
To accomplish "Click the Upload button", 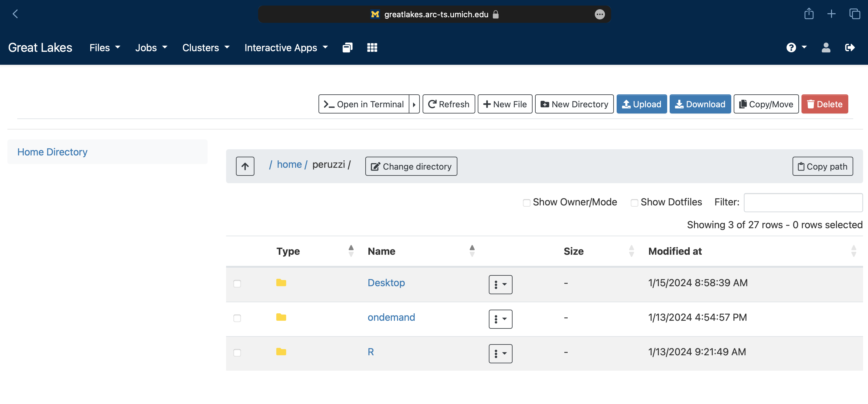I will coord(641,104).
